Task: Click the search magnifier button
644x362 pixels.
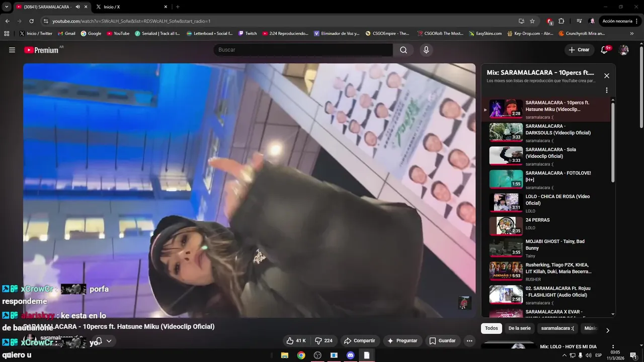Action: tap(404, 50)
